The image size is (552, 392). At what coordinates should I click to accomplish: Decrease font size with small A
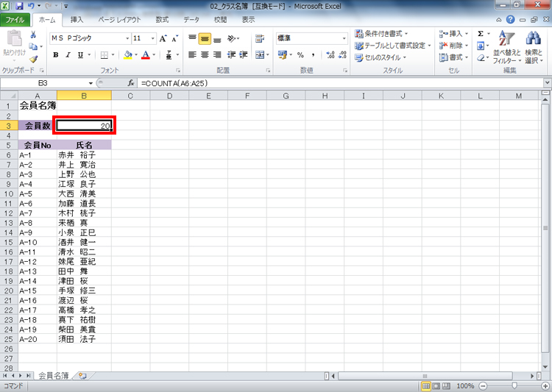coord(174,38)
